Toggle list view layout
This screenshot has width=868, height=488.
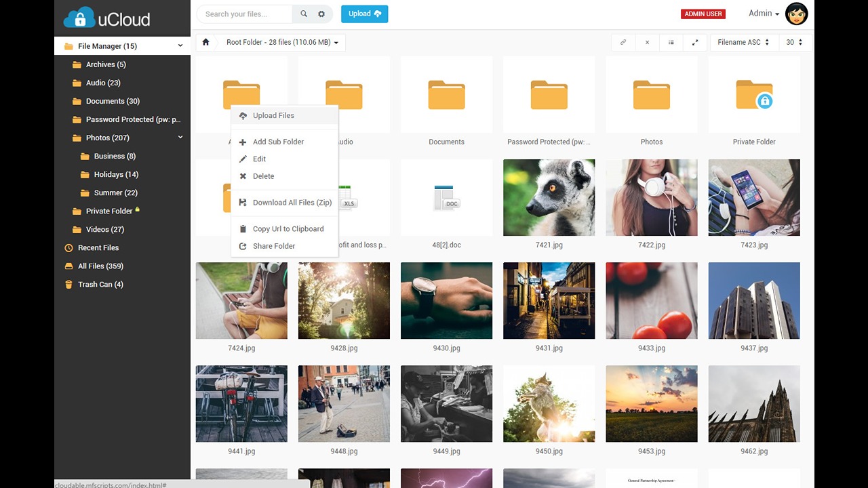671,42
